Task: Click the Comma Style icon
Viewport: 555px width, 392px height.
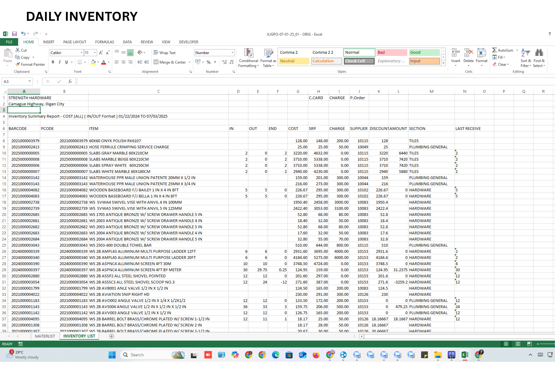Action: (215, 62)
